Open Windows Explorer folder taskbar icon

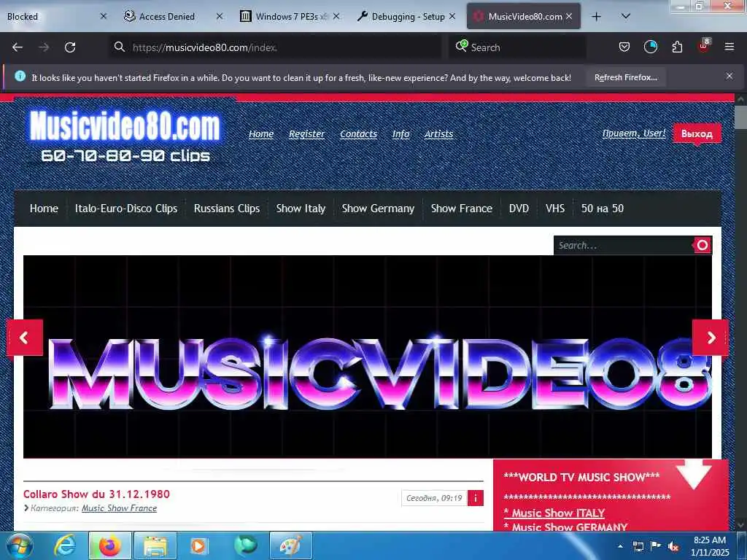155,545
